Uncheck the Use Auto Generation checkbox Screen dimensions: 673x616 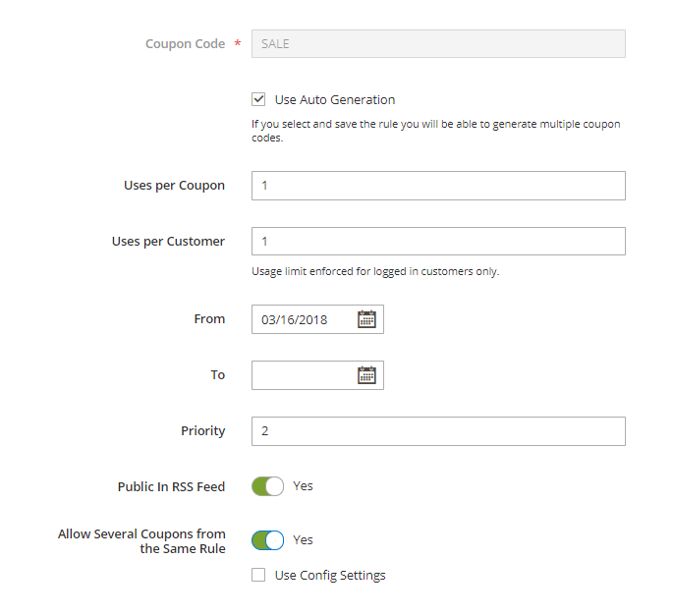point(258,99)
